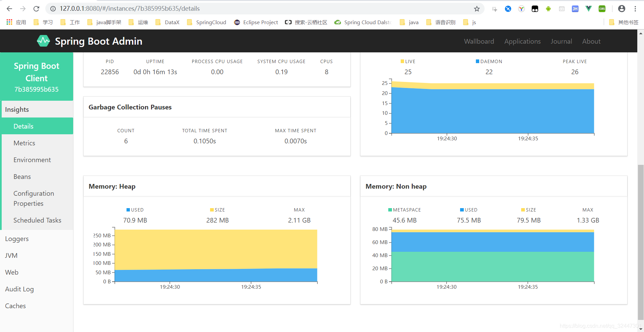
Task: Open the Spring Cloud Dalston bookmark
Action: click(x=363, y=22)
